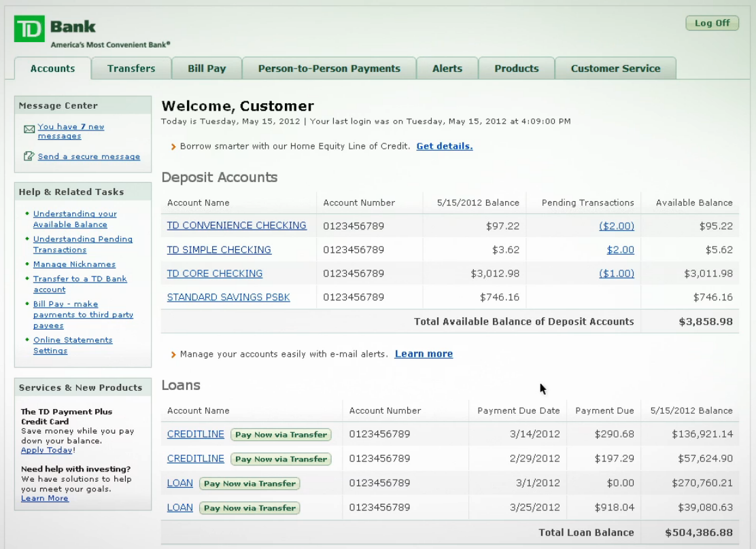This screenshot has height=549, width=756.
Task: Click the $57,624.90 creditline balance
Action: click(706, 459)
